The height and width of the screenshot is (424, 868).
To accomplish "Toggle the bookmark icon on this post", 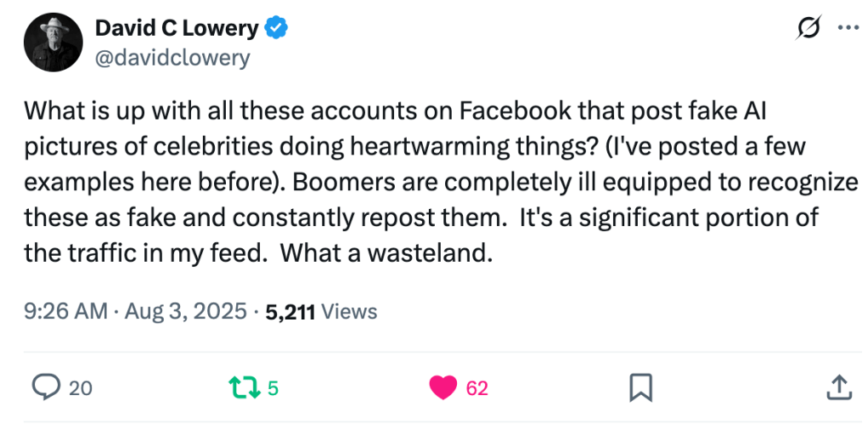I will tap(640, 388).
